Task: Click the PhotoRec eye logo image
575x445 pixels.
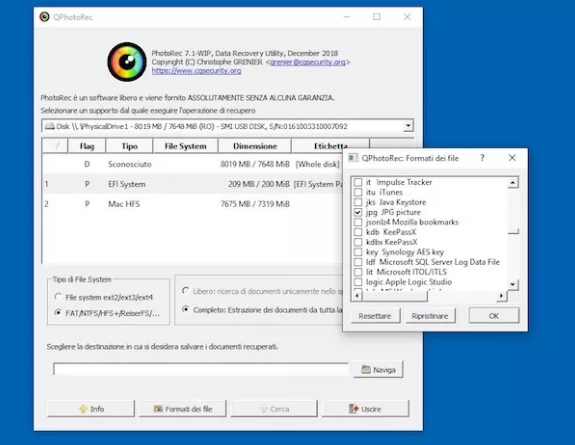Action: coord(127,62)
